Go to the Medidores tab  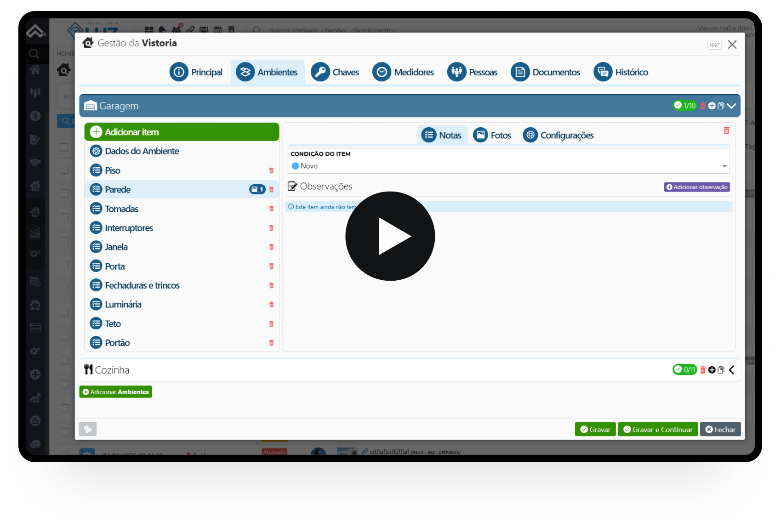click(403, 72)
